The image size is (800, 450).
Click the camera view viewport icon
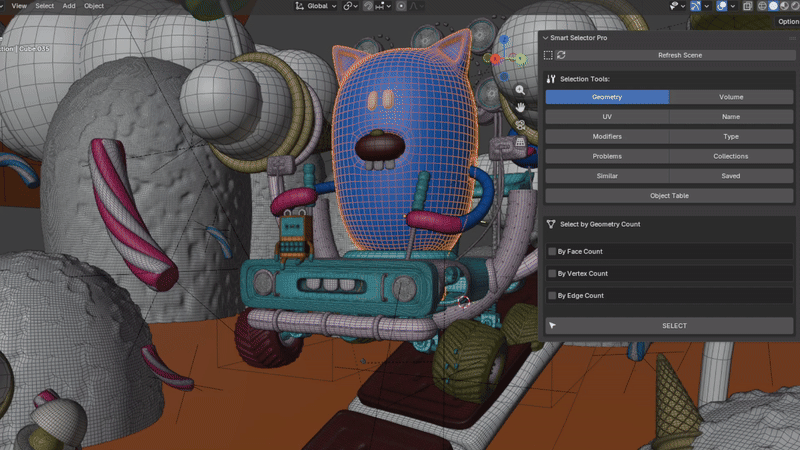(520, 125)
